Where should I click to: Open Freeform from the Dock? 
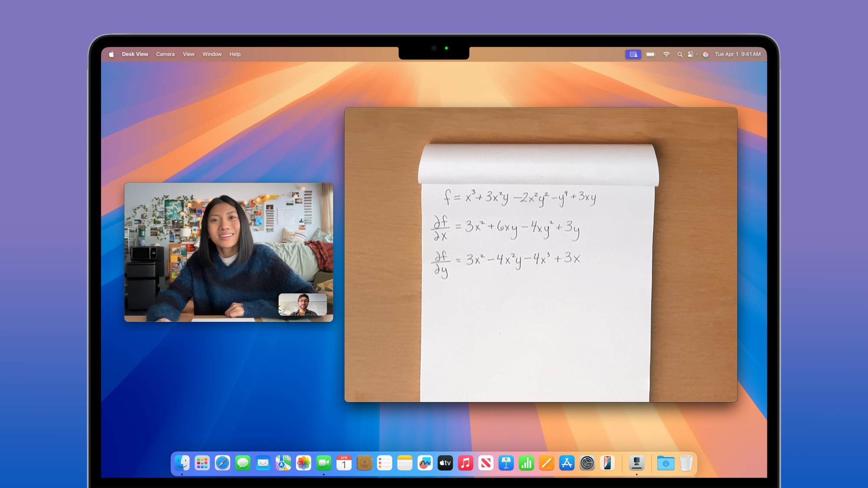425,463
